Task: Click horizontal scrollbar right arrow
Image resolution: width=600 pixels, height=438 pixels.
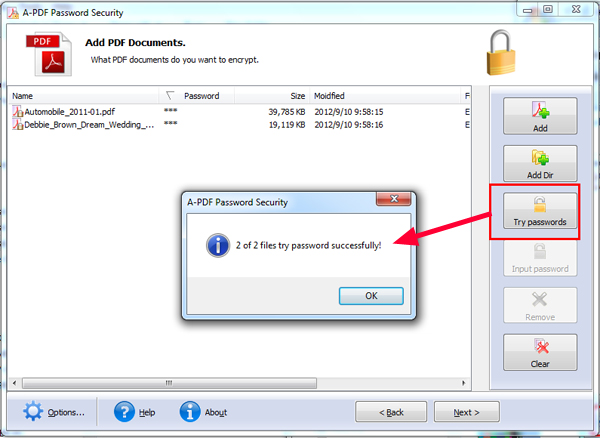Action: tap(464, 383)
